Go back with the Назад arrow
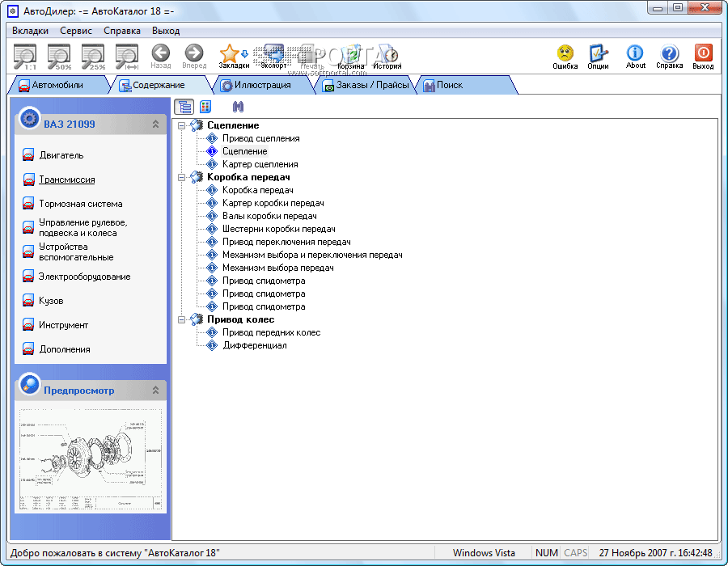The image size is (728, 566). click(161, 57)
